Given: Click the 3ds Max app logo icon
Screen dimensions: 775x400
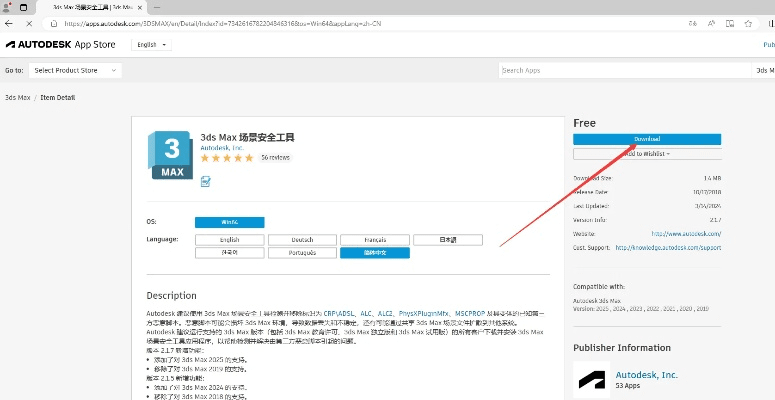Looking at the screenshot, I should pos(170,155).
